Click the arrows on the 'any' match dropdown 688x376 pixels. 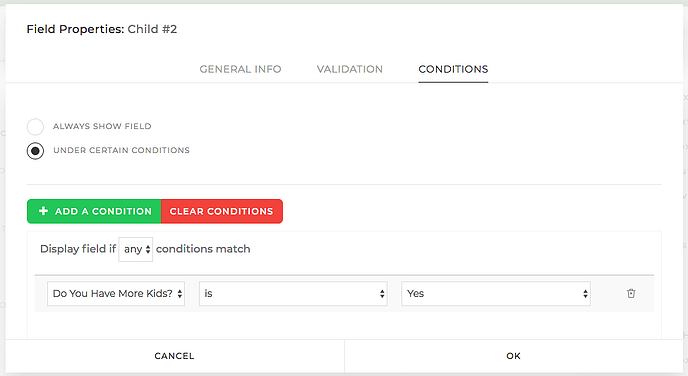click(148, 249)
